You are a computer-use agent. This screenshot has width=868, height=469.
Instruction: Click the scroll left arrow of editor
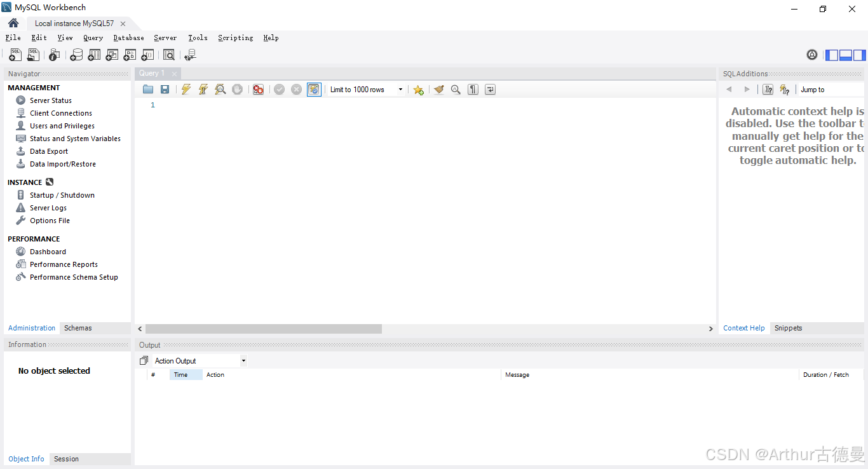pos(140,329)
